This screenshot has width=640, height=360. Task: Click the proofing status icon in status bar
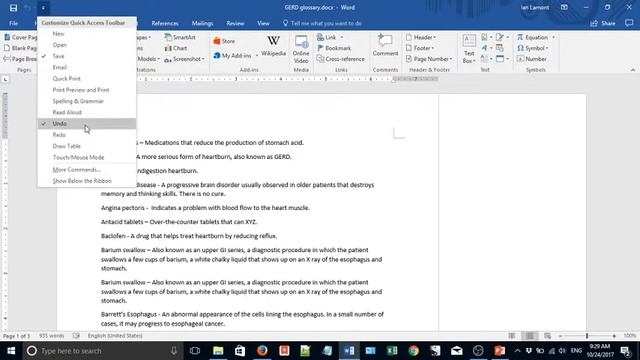click(x=76, y=336)
